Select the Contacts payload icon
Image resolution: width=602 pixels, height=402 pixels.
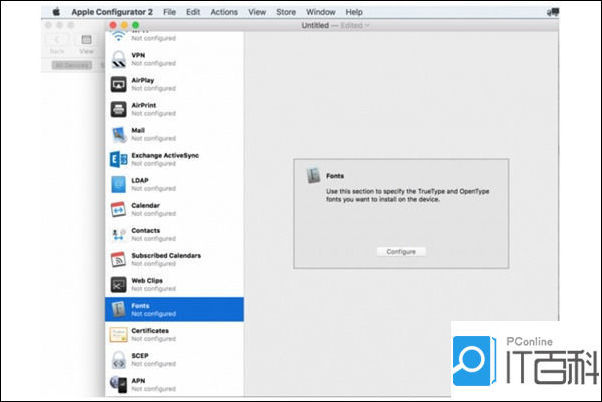[x=119, y=235]
